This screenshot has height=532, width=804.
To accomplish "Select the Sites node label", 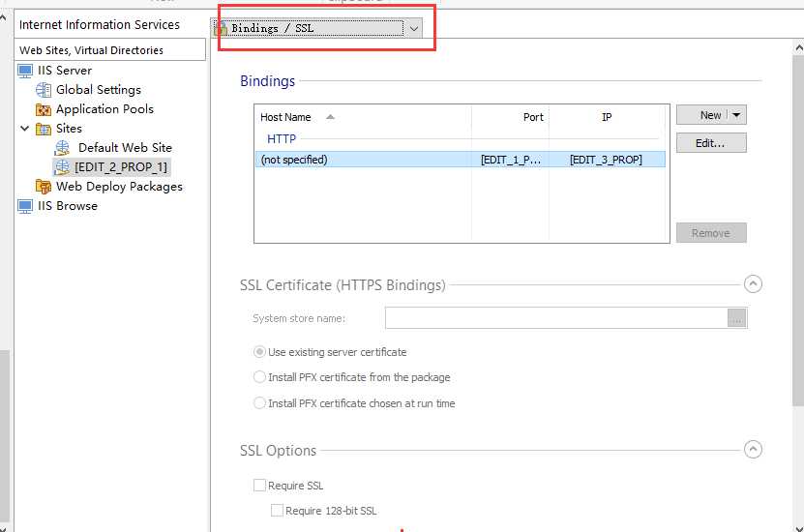I will pyautogui.click(x=69, y=129).
